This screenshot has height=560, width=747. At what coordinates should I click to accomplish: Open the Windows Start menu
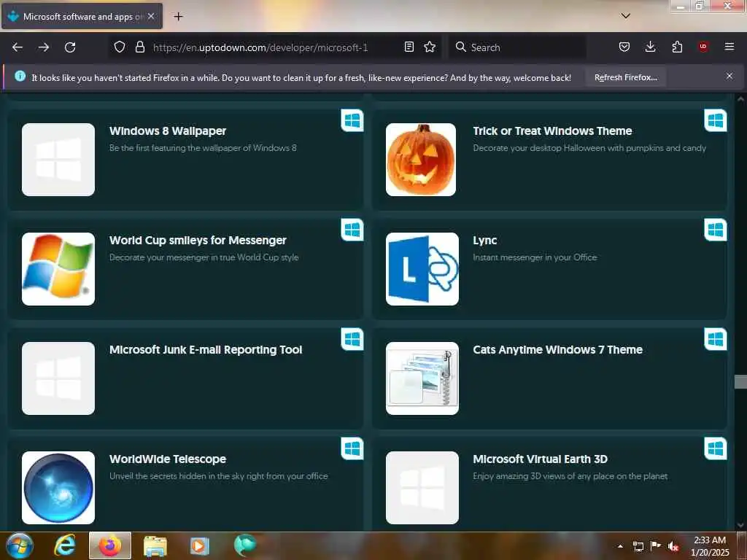click(x=20, y=545)
